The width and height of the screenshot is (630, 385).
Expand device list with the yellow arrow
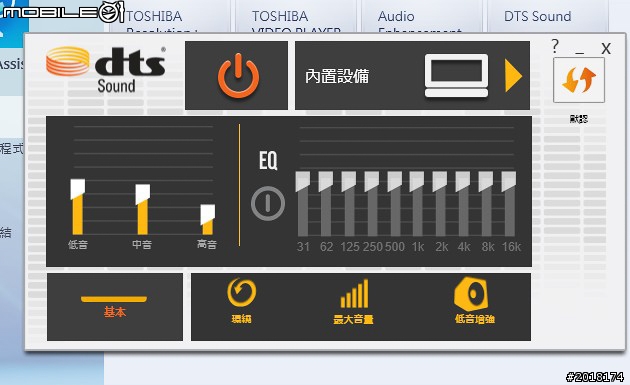pyautogui.click(x=513, y=76)
